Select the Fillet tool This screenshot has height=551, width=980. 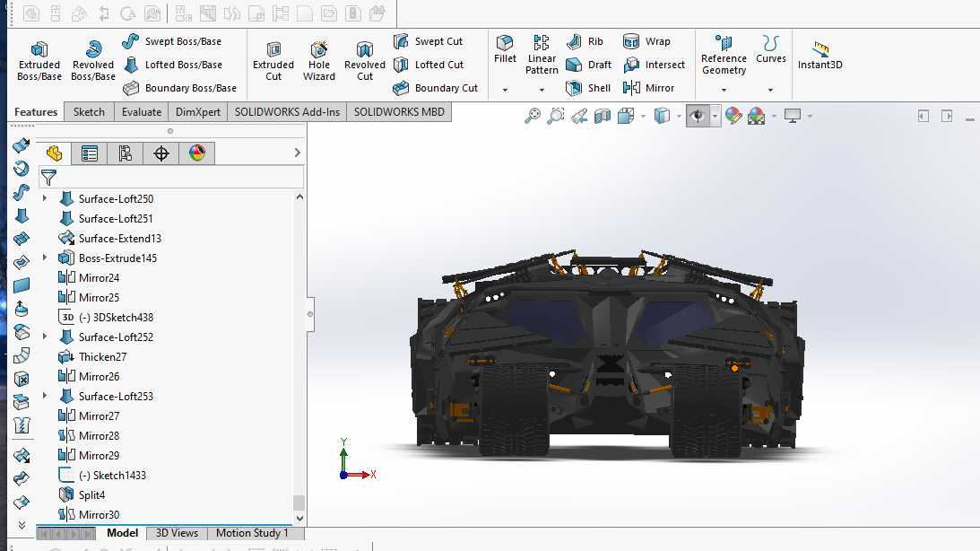505,49
